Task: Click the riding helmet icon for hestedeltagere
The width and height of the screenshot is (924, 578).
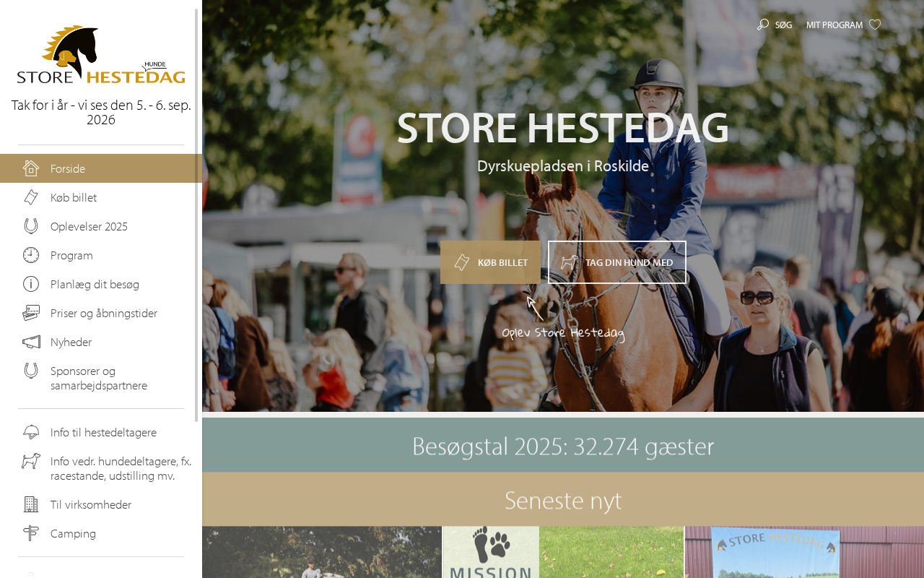Action: (31, 432)
